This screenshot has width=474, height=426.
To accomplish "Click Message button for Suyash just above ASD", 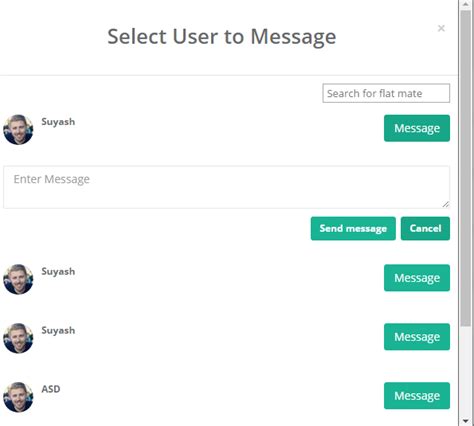I will click(x=417, y=337).
